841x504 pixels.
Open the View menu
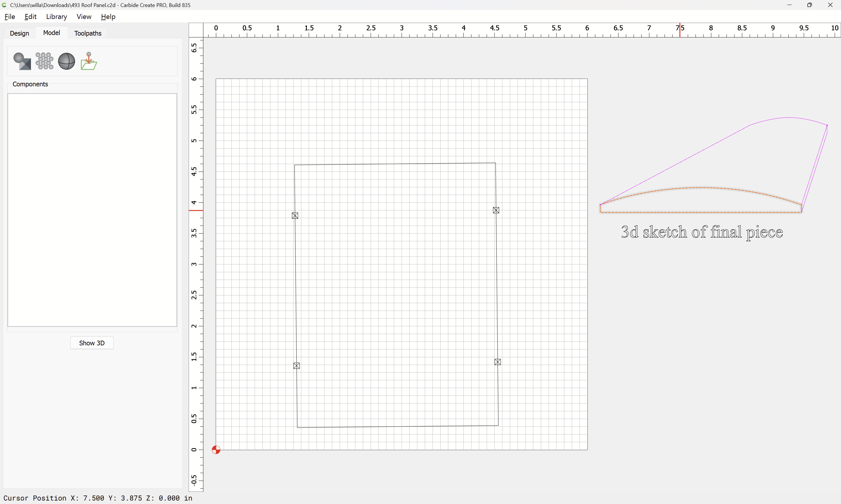(84, 17)
